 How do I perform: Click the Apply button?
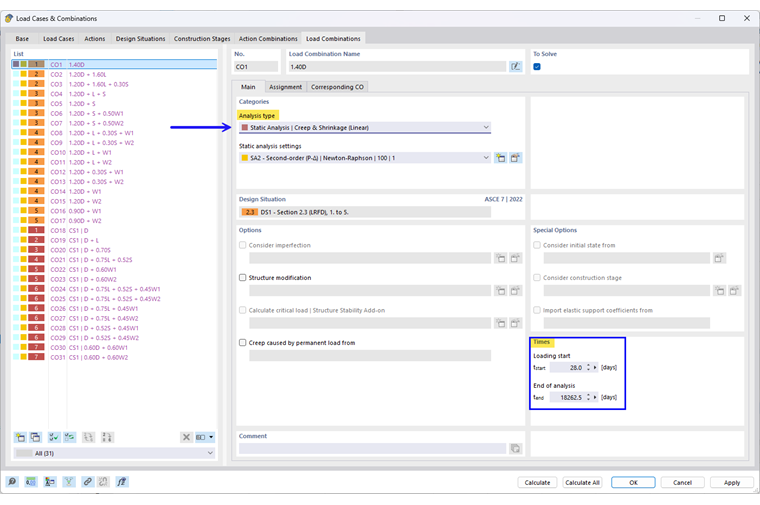pos(732,483)
